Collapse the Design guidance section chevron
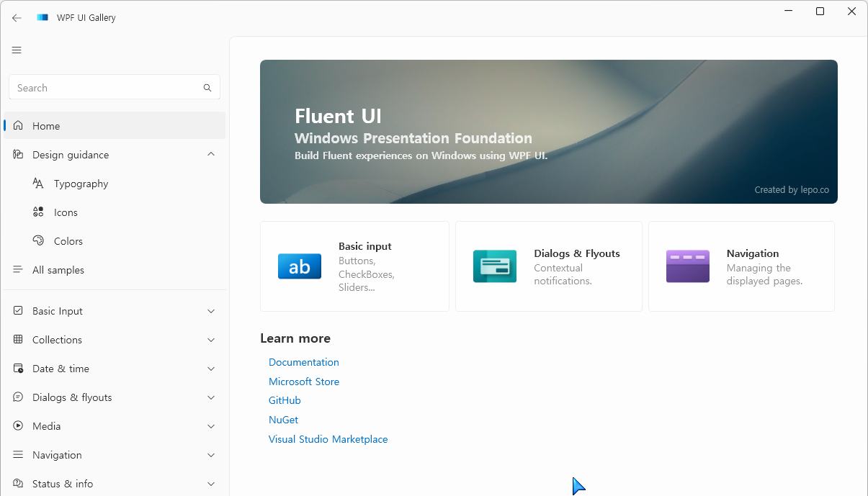Viewport: 868px width, 496px height. click(211, 154)
